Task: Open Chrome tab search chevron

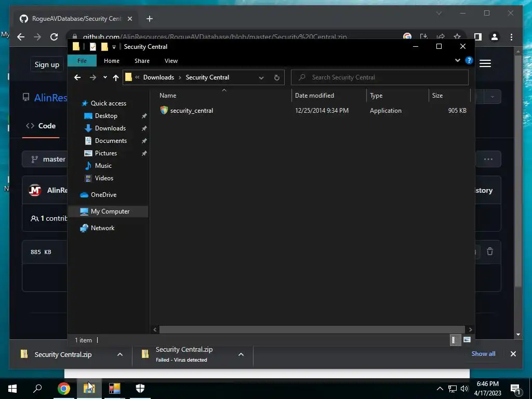Action: pos(438,13)
